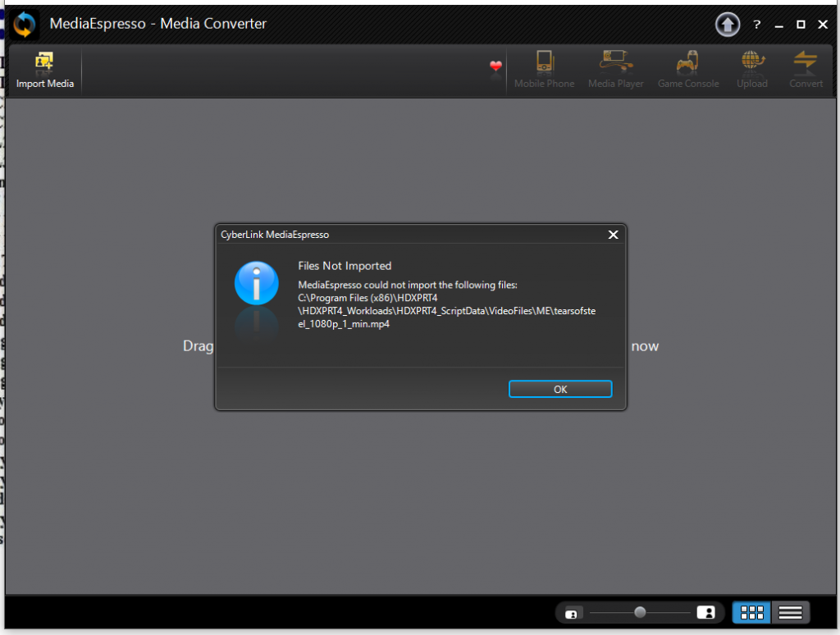Click OK in the Files Not Imported dialog
This screenshot has width=840, height=635.
559,389
